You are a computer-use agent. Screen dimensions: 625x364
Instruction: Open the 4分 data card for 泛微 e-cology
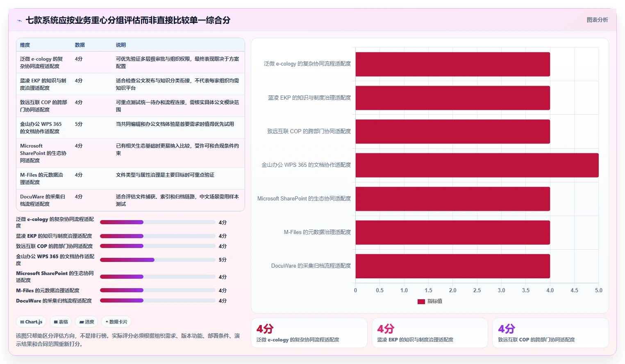pos(309,333)
